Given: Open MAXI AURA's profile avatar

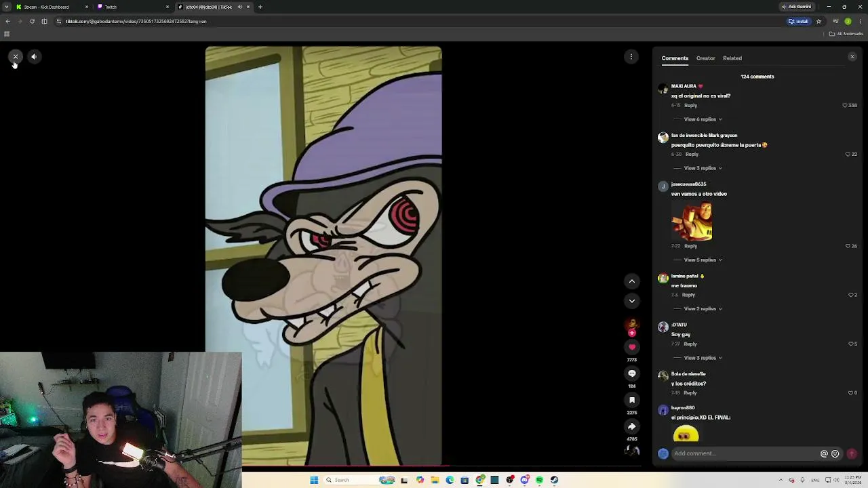Looking at the screenshot, I should pyautogui.click(x=663, y=89).
